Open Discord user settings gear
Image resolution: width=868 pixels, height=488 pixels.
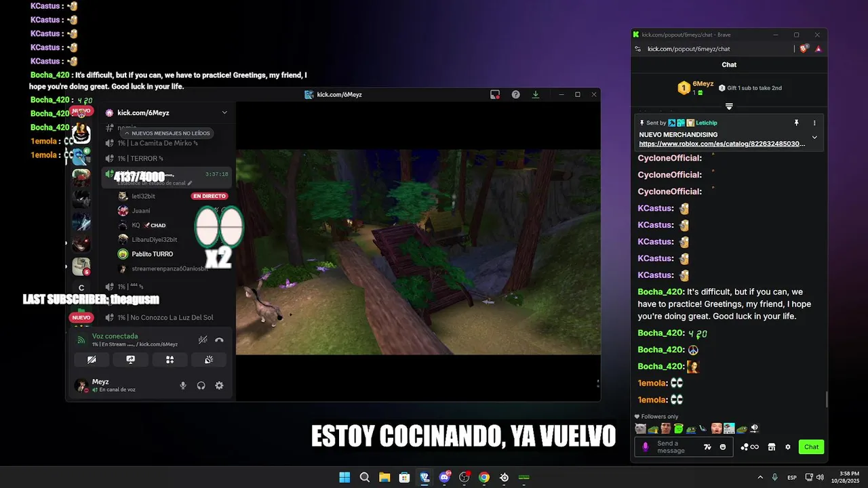pyautogui.click(x=219, y=386)
